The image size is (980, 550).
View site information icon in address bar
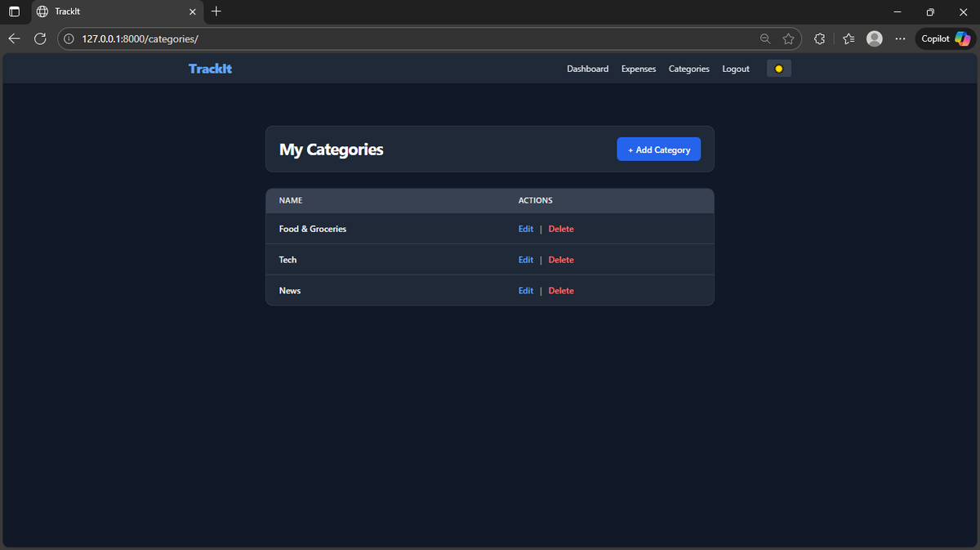(x=69, y=38)
